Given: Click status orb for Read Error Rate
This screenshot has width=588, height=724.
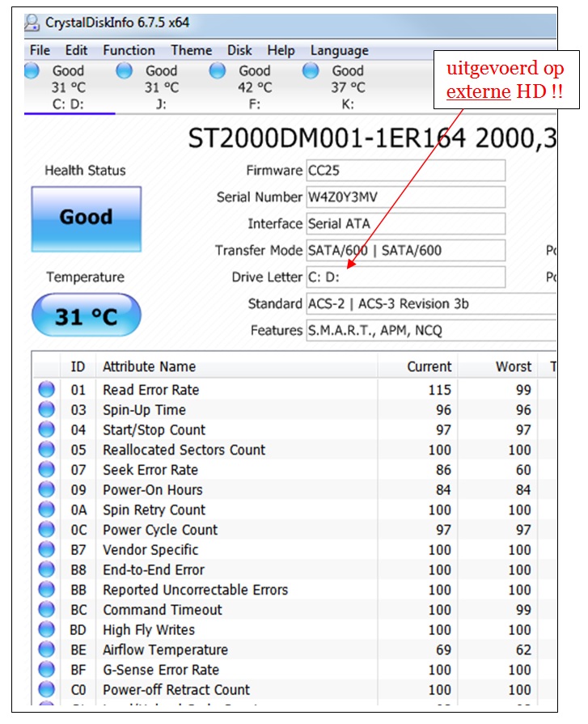Looking at the screenshot, I should tap(46, 389).
